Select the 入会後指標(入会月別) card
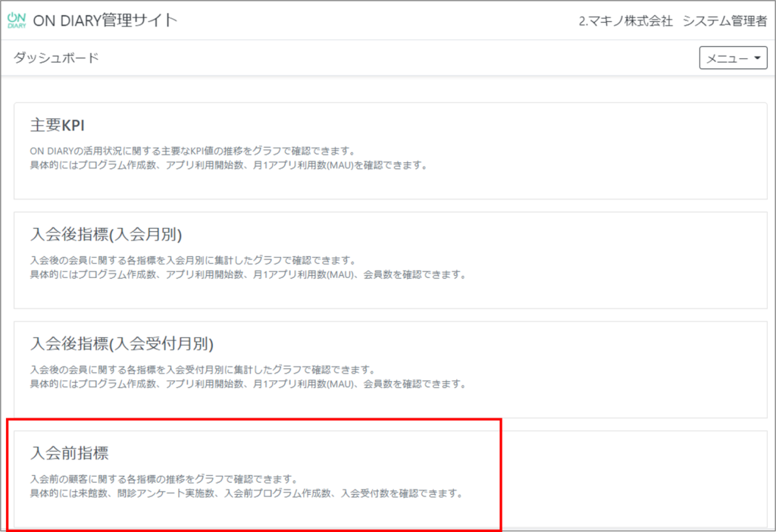Image resolution: width=776 pixels, height=532 pixels. pos(388,258)
